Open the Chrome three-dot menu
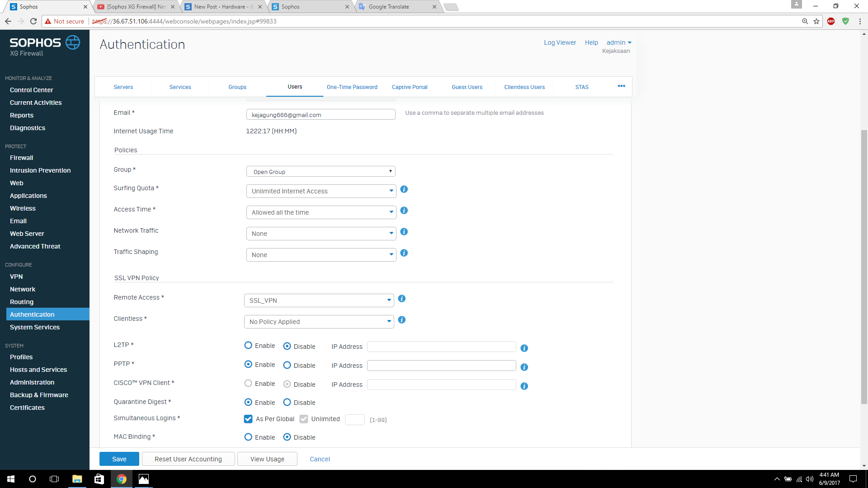868x488 pixels. coord(860,21)
